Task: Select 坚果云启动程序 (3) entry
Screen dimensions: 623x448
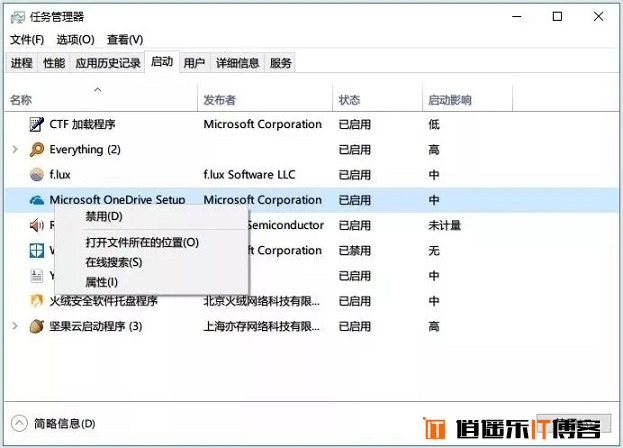Action: [x=96, y=326]
